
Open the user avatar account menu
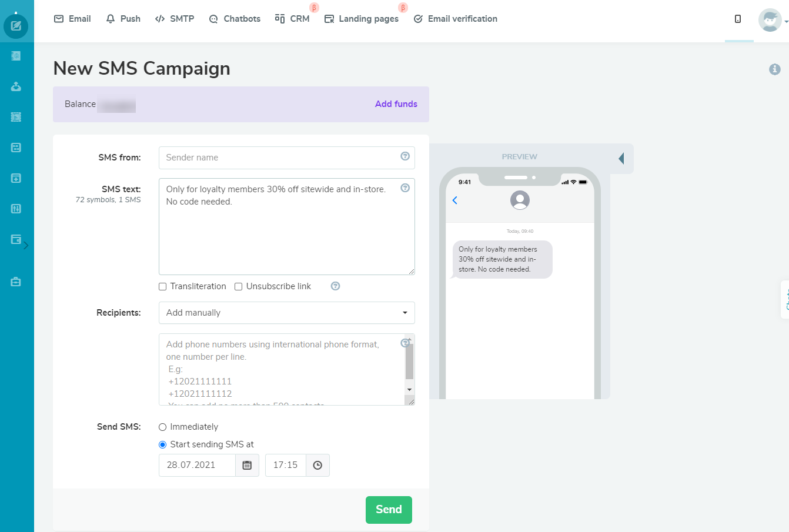click(x=770, y=20)
